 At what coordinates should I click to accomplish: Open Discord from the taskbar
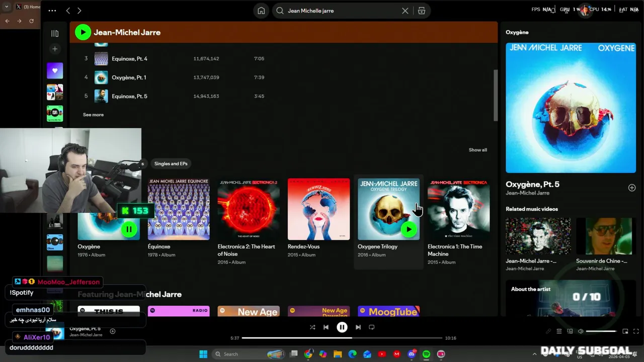(412, 354)
